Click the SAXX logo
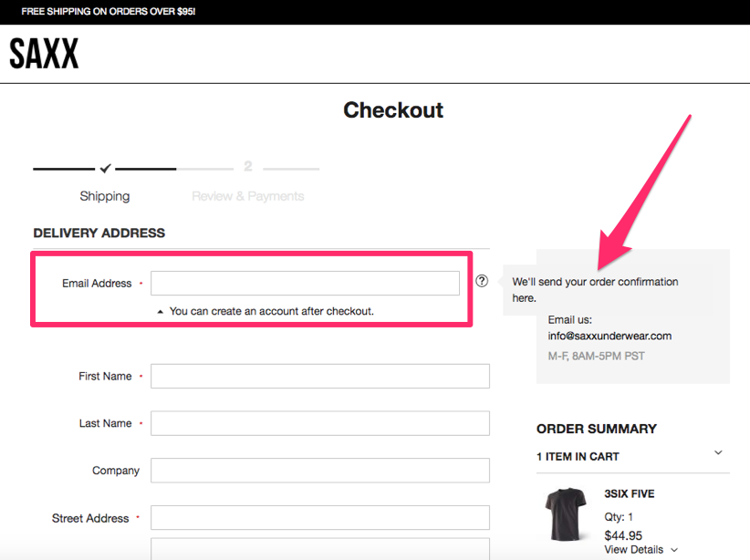Image resolution: width=750 pixels, height=560 pixels. [44, 54]
